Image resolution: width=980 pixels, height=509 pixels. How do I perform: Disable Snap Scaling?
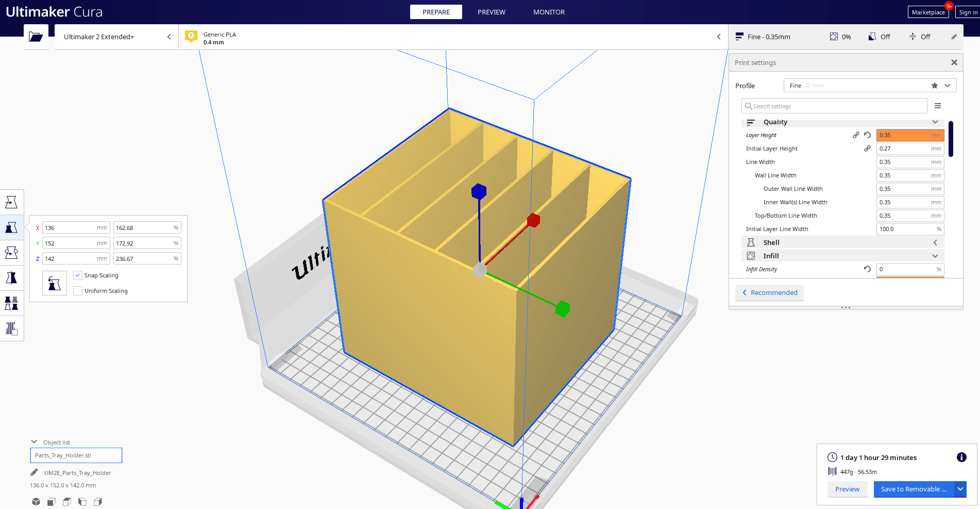(78, 275)
